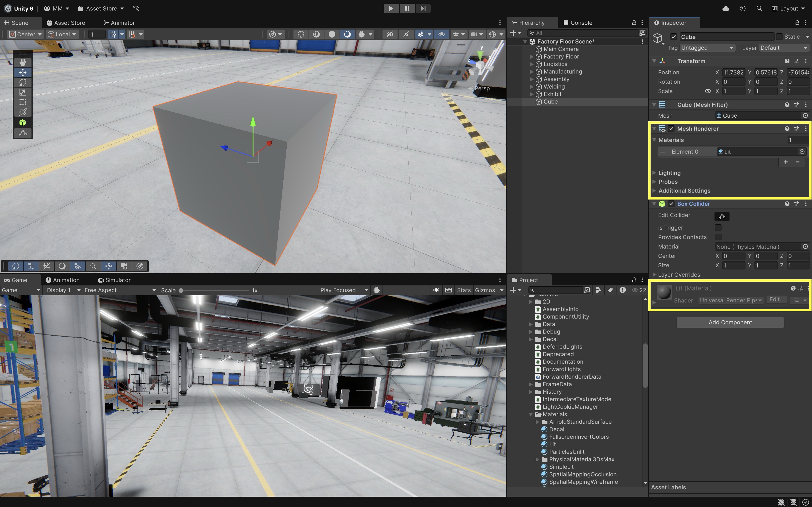Mute audio in Game view
812x507 pixels.
436,290
